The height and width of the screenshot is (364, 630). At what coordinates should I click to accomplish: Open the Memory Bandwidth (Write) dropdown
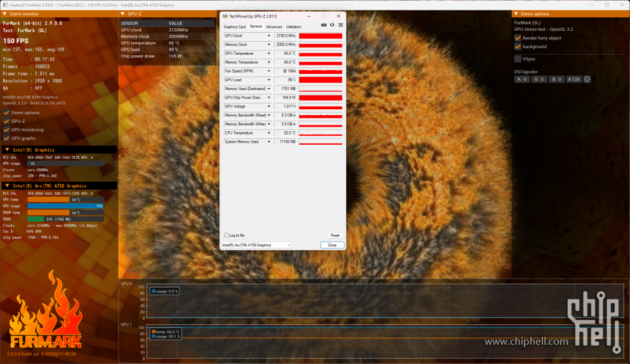coord(269,124)
